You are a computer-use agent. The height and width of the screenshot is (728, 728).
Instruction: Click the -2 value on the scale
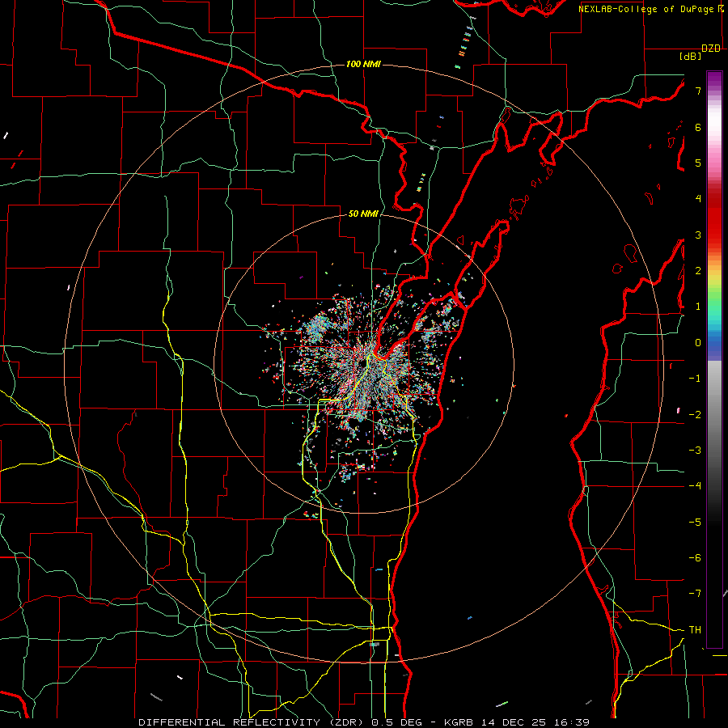695,415
